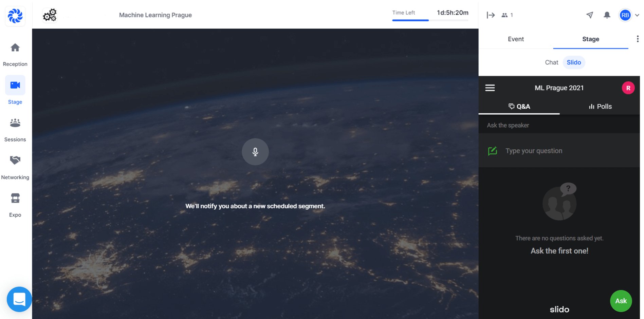
Task: Click the Ask the speaker label
Action: click(508, 125)
